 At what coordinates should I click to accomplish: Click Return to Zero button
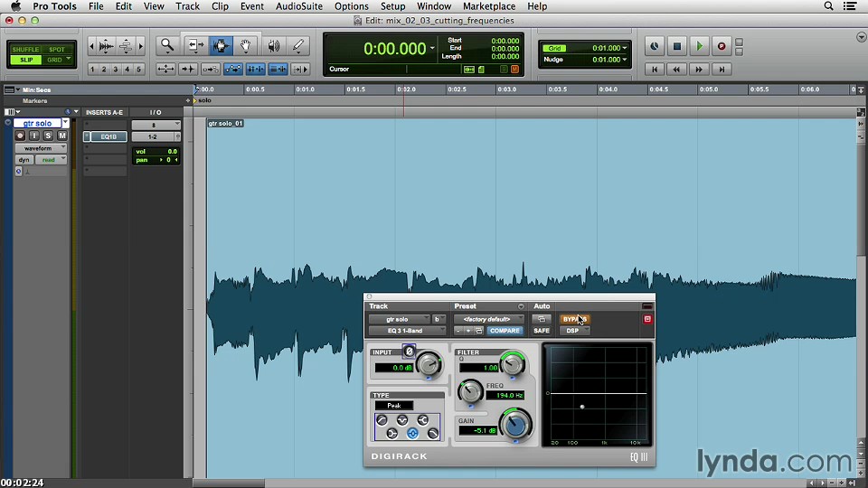[655, 70]
